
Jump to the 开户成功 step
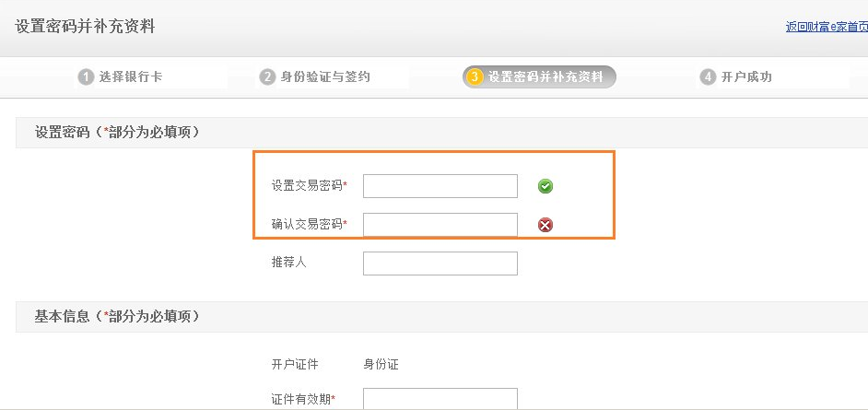(x=746, y=77)
